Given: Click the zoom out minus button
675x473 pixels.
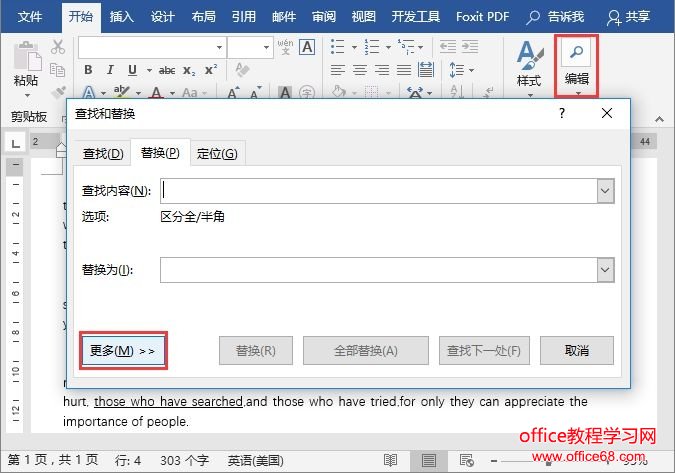Looking at the screenshot, I should click(x=494, y=461).
